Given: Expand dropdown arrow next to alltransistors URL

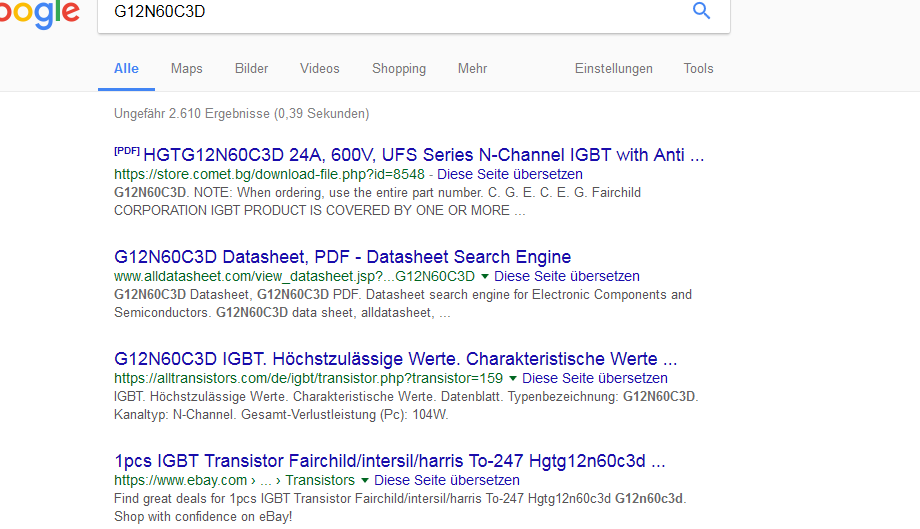Looking at the screenshot, I should (513, 378).
